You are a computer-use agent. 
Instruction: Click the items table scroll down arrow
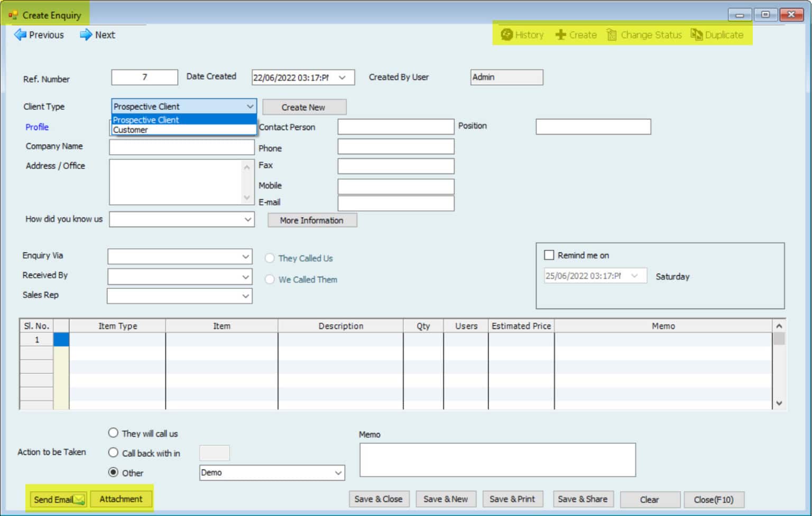tap(779, 403)
